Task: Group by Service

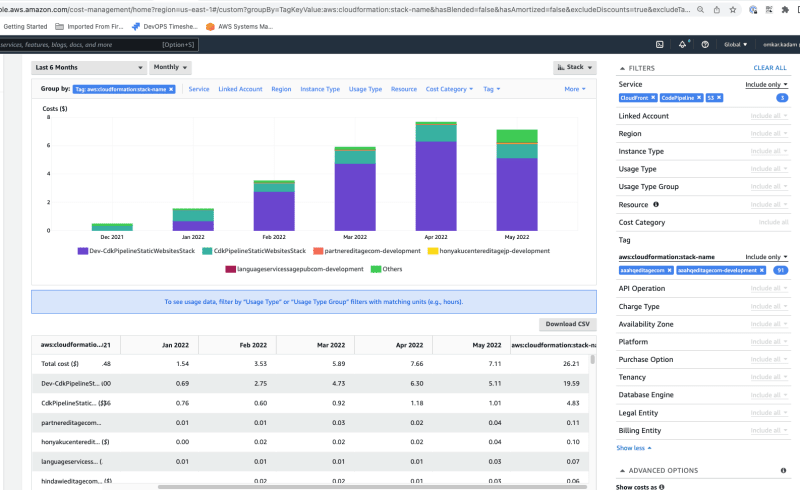Action: pyautogui.click(x=199, y=89)
